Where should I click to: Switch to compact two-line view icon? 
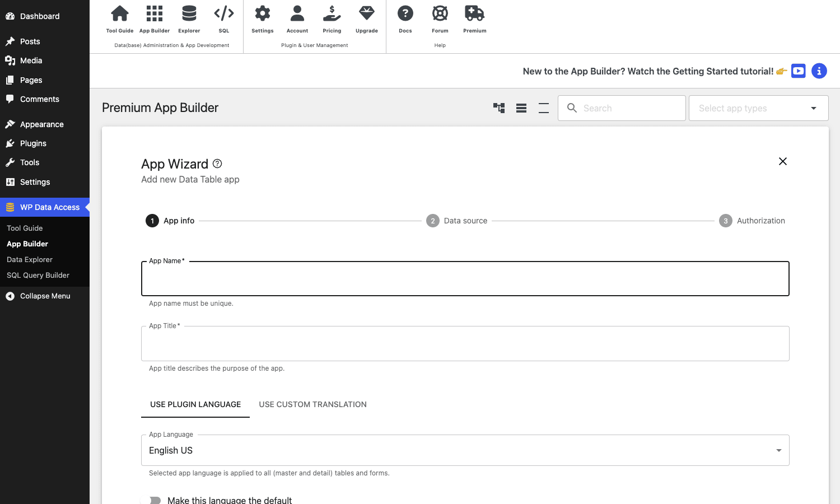[544, 108]
